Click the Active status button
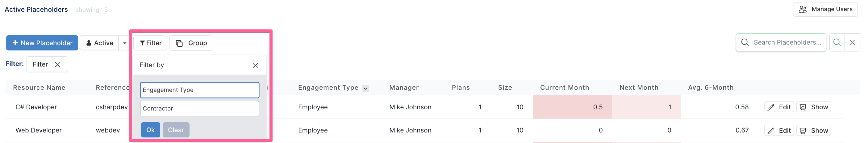868x143 pixels. click(99, 43)
